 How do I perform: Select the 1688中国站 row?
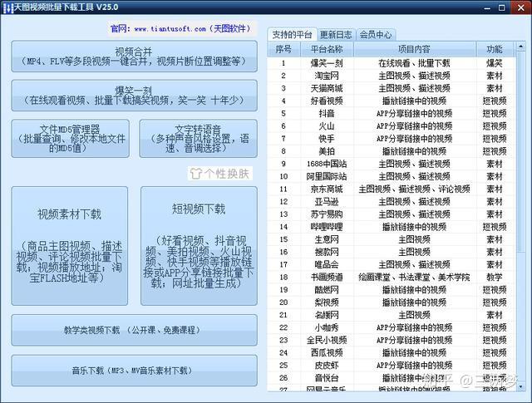392,164
